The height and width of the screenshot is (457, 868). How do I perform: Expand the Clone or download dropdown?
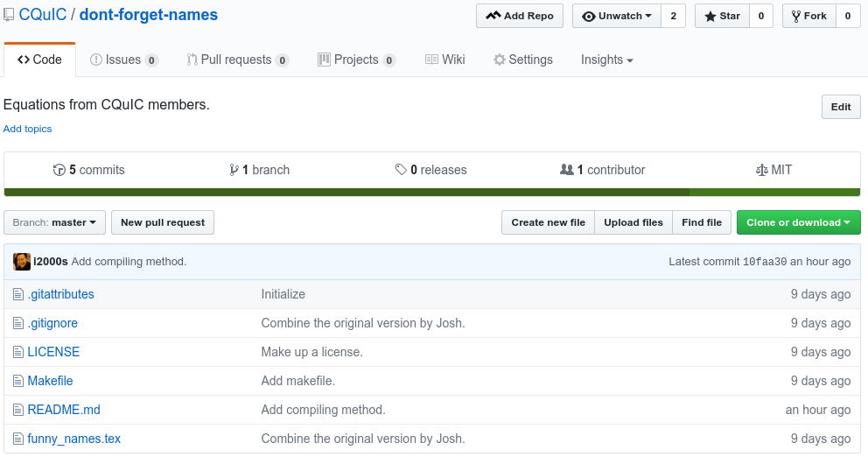click(x=798, y=222)
